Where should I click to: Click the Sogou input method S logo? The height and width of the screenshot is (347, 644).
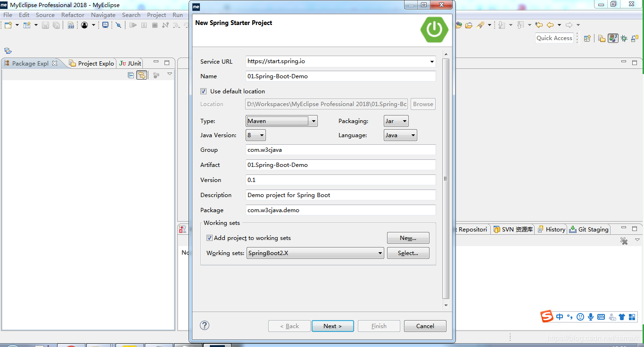547,316
